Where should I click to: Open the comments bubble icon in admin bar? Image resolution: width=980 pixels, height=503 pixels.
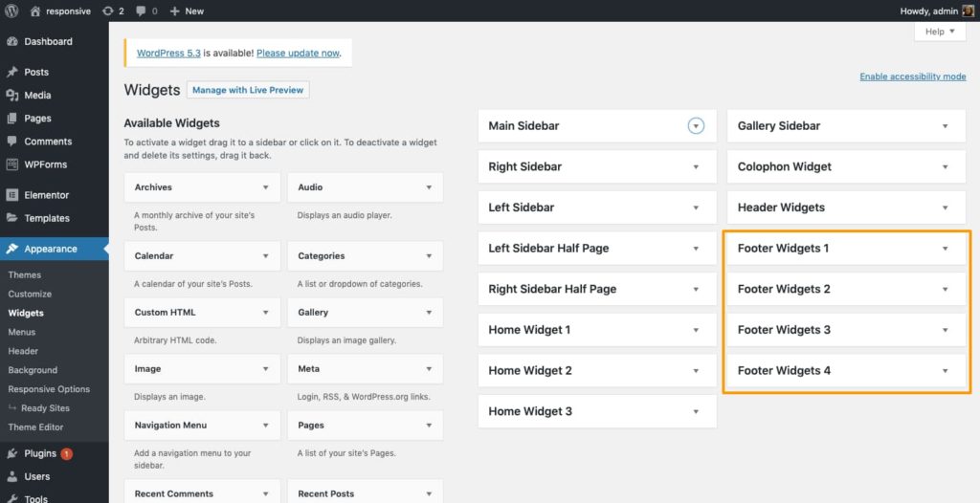(x=141, y=11)
